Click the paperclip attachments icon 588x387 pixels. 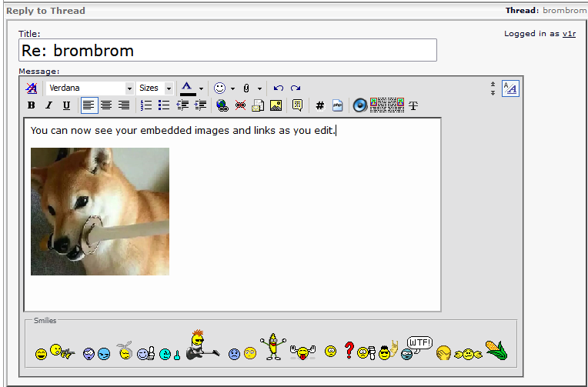(246, 88)
